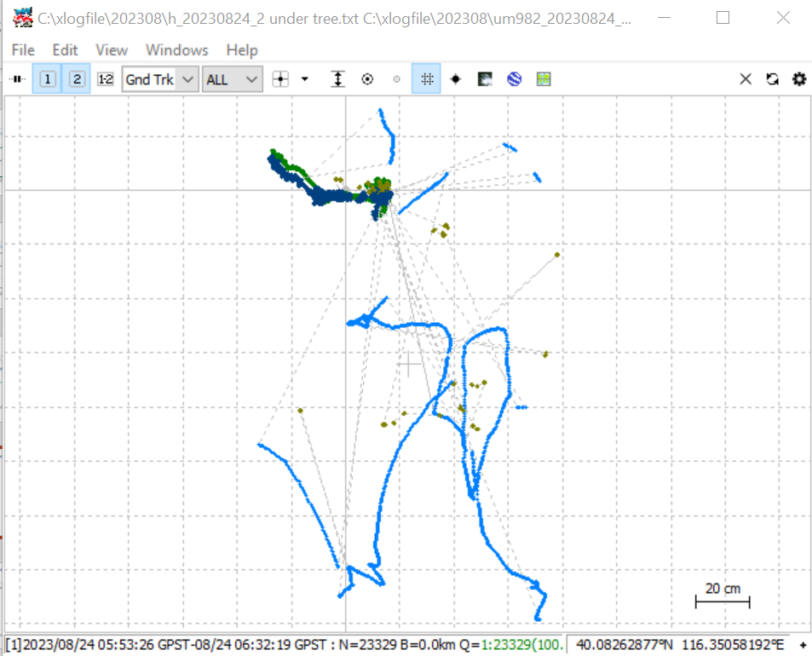The image size is (812, 656).
Task: Click the green grid map icon
Action: [544, 79]
